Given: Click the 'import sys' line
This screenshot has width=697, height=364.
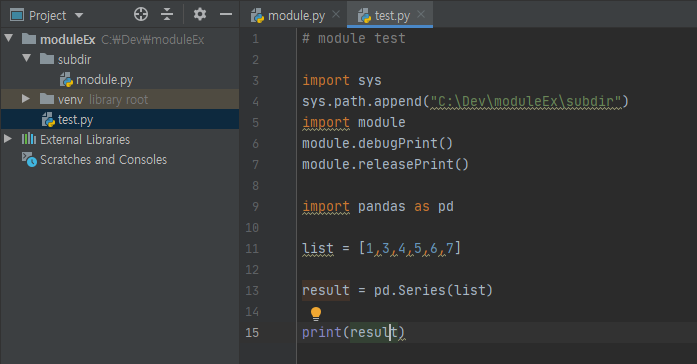Looking at the screenshot, I should tap(342, 80).
